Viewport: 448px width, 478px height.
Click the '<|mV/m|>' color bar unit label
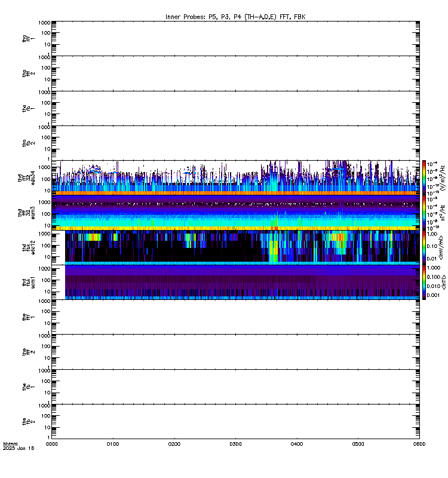coord(441,247)
